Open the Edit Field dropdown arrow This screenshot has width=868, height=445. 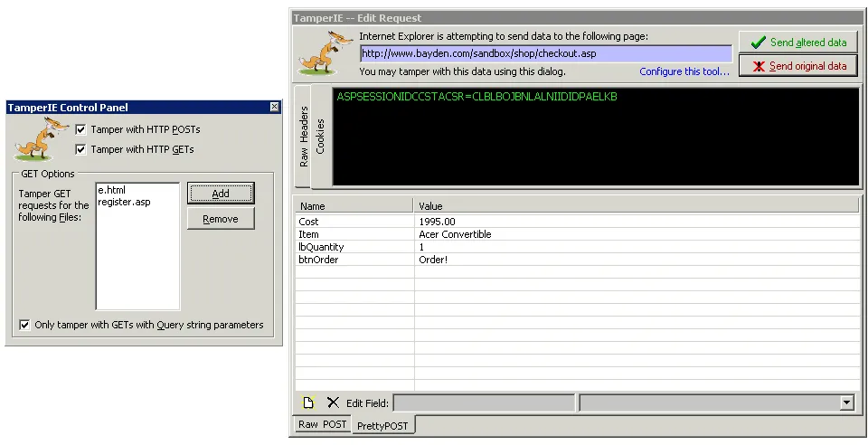[846, 402]
